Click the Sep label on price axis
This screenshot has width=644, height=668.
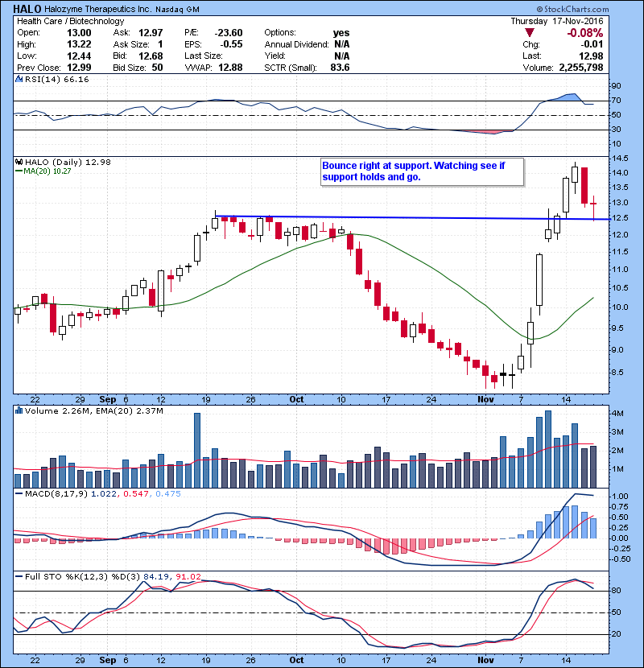tap(107, 399)
